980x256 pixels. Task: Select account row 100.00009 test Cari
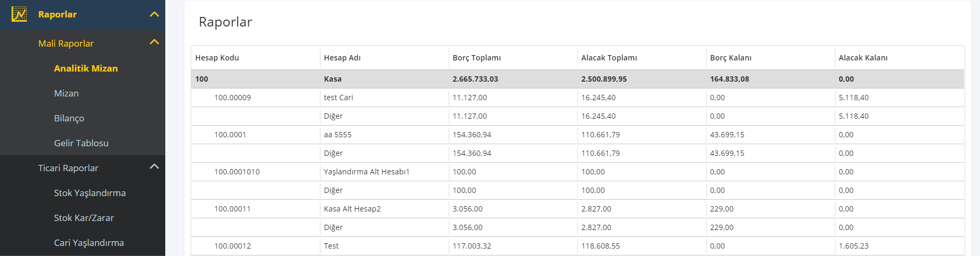[x=577, y=98]
